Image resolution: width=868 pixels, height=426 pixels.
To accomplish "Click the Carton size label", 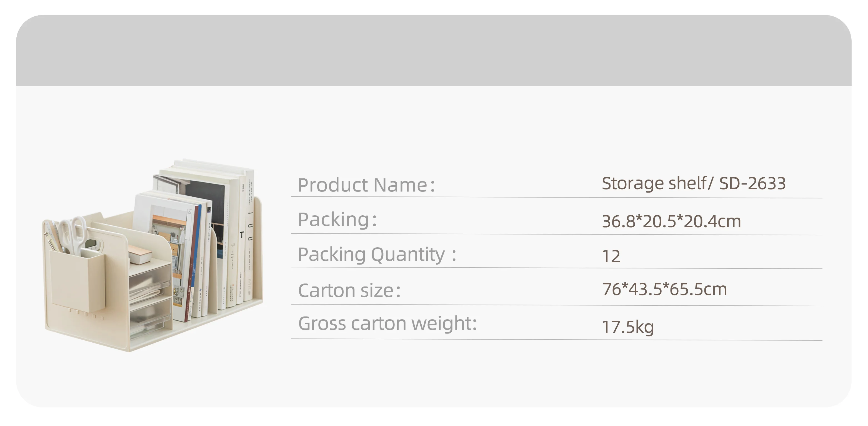I will point(349,290).
